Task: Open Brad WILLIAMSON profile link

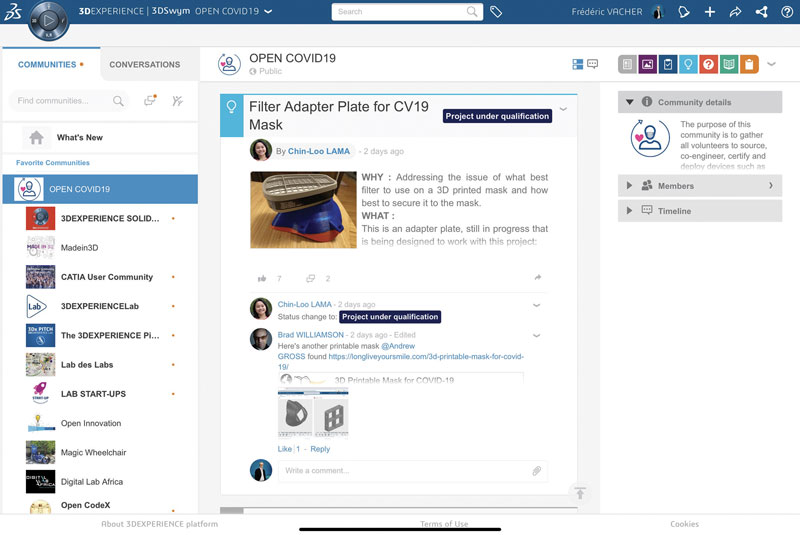Action: tap(311, 335)
